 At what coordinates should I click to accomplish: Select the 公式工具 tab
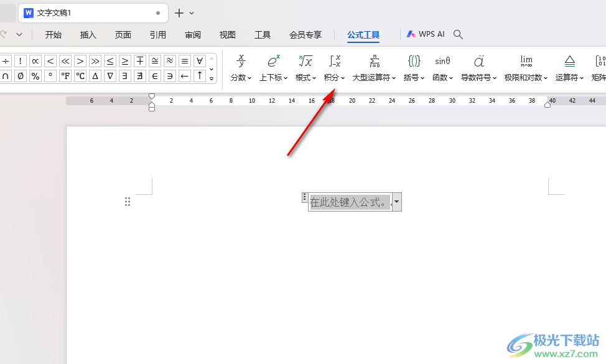point(363,35)
